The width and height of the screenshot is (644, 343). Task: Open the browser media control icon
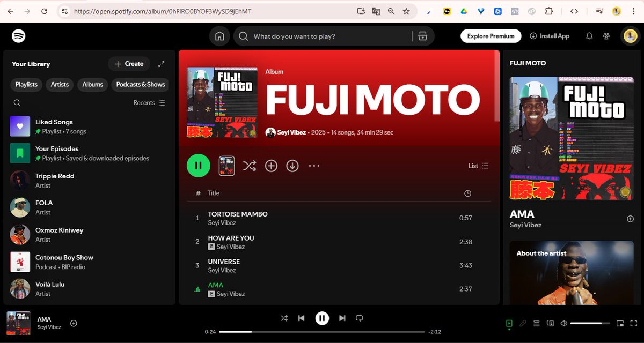[601, 11]
